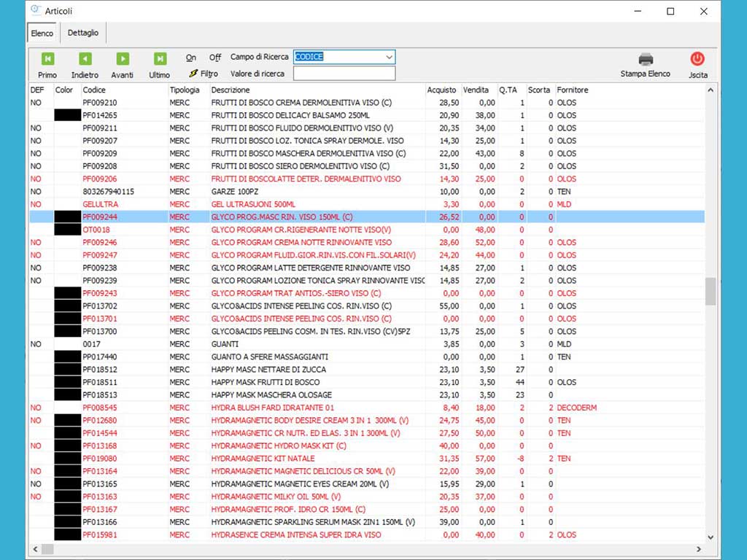
Task: Jump to last record with Ultimo icon
Action: coord(160,59)
